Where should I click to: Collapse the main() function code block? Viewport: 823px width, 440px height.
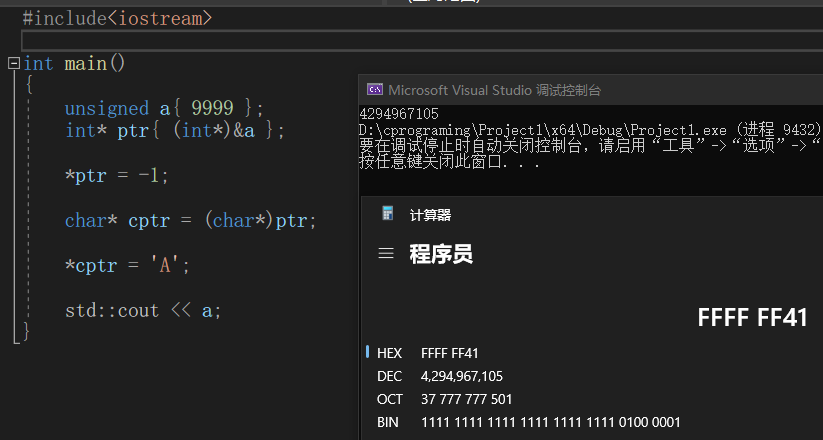(14, 64)
